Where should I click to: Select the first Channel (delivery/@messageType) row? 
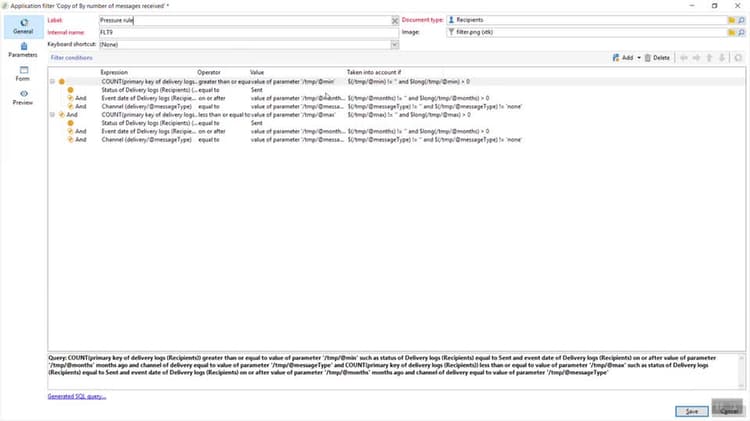pyautogui.click(x=396, y=107)
